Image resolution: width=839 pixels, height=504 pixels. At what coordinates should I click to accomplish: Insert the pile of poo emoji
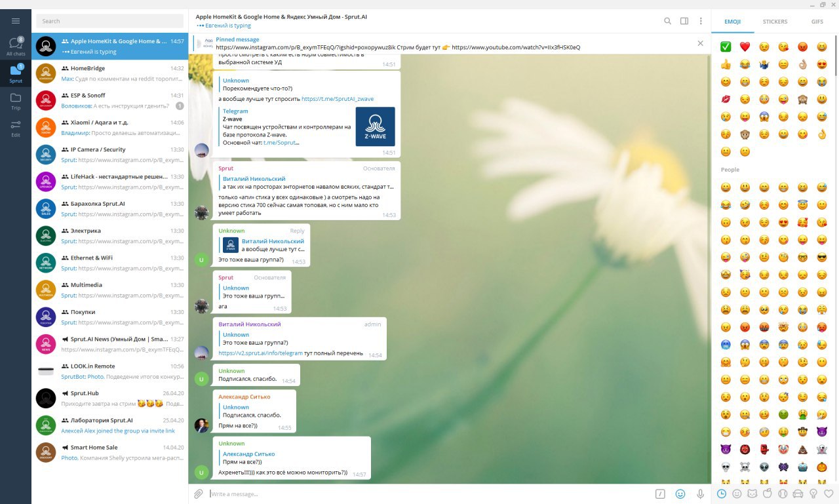coord(803,450)
